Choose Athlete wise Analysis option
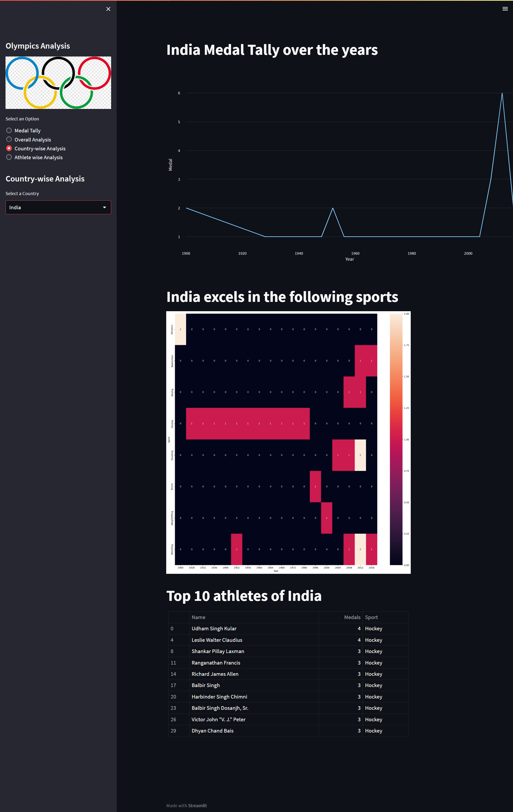The image size is (513, 812). pyautogui.click(x=9, y=157)
